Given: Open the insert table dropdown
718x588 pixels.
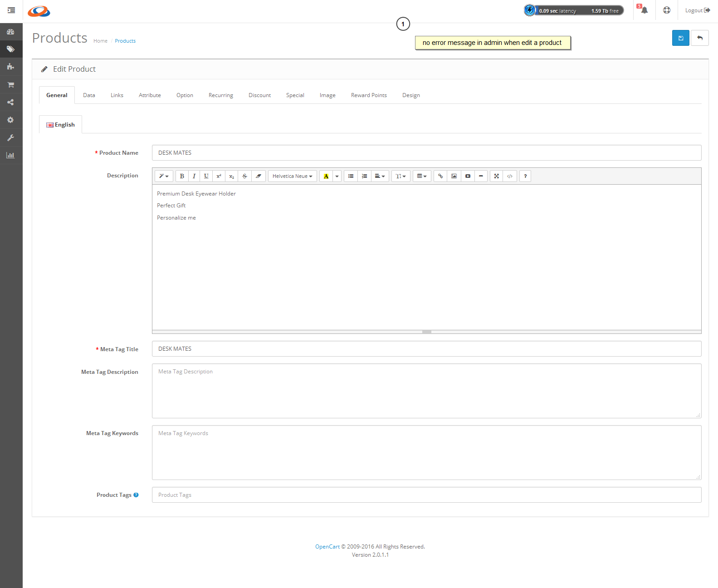Looking at the screenshot, I should [x=422, y=176].
